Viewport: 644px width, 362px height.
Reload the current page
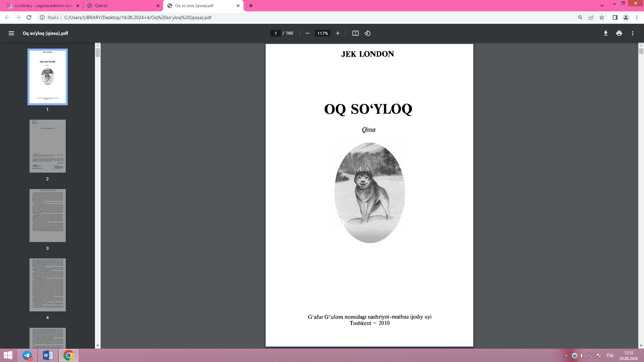pos(29,17)
